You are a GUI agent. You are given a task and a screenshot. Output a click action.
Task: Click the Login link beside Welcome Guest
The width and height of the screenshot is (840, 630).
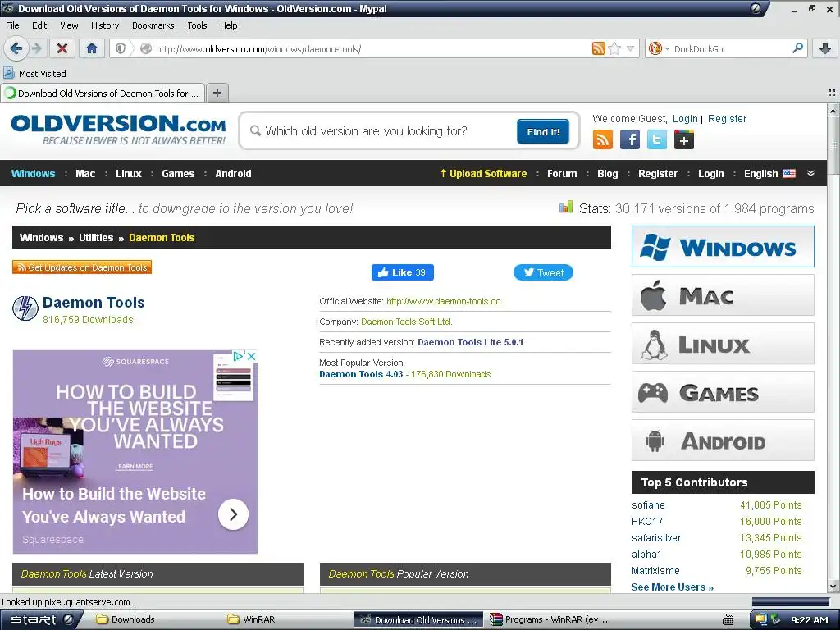pos(685,118)
